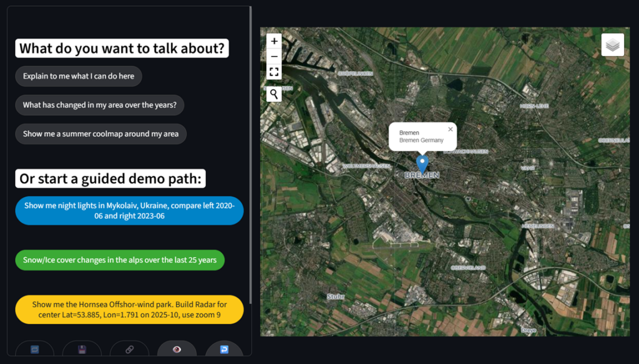639x364 pixels.
Task: Click the blue return arrow icon
Action: point(224,350)
